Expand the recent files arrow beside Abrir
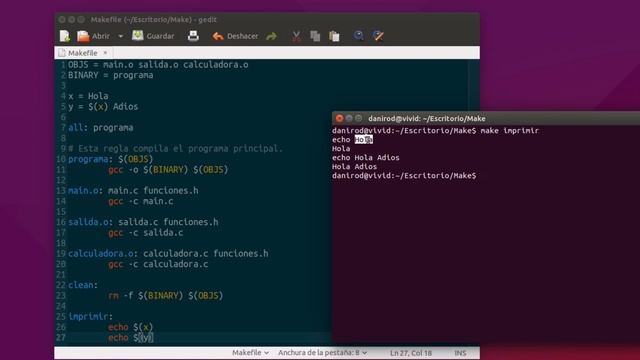Viewport: 640px width, 360px height. click(120, 36)
